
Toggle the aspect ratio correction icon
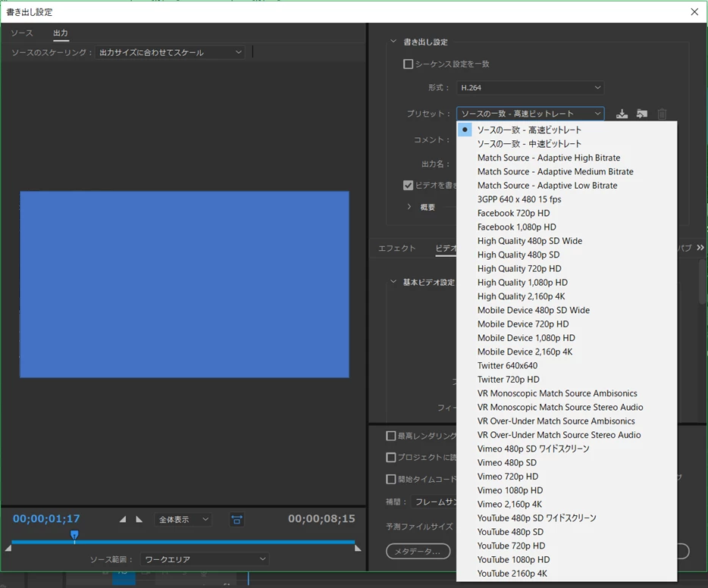click(237, 520)
